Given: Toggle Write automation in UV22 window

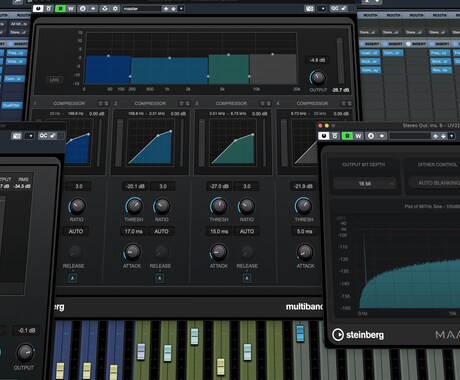Looking at the screenshot, I should (x=358, y=136).
